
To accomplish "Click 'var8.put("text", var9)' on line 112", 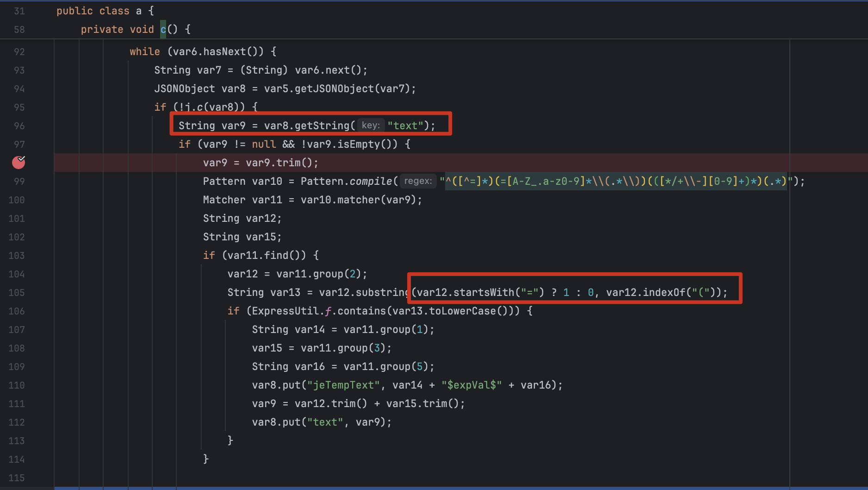I will tap(319, 422).
